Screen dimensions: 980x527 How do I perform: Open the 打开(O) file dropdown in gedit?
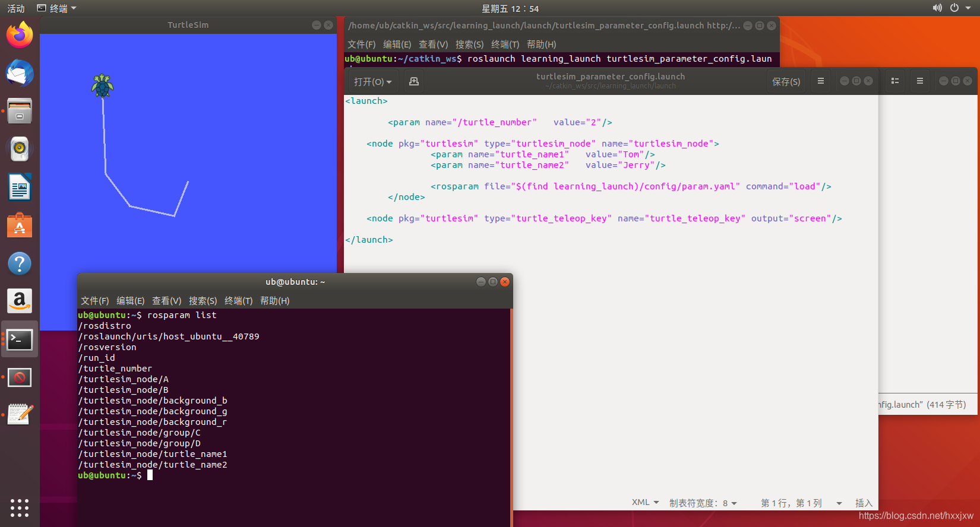click(373, 81)
